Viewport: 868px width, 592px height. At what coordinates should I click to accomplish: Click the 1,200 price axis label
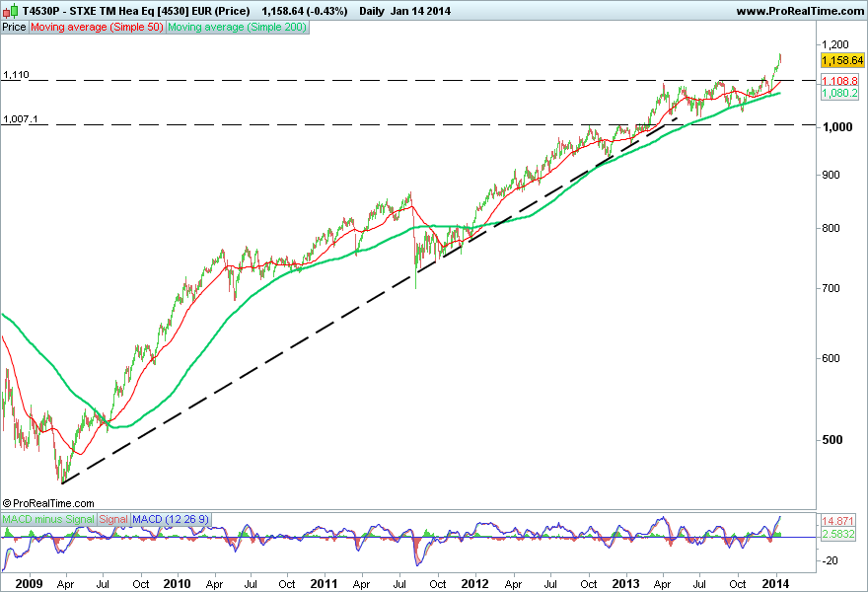tap(835, 44)
